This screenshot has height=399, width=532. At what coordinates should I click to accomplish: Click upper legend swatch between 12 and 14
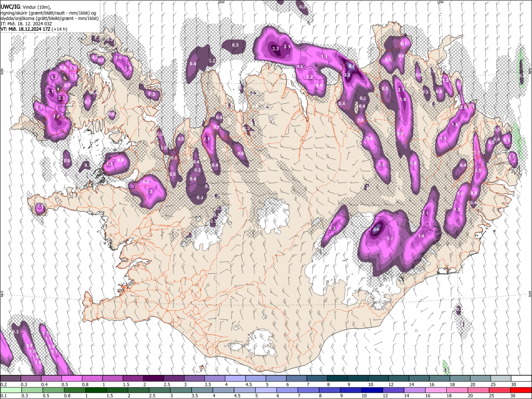[x=399, y=379]
